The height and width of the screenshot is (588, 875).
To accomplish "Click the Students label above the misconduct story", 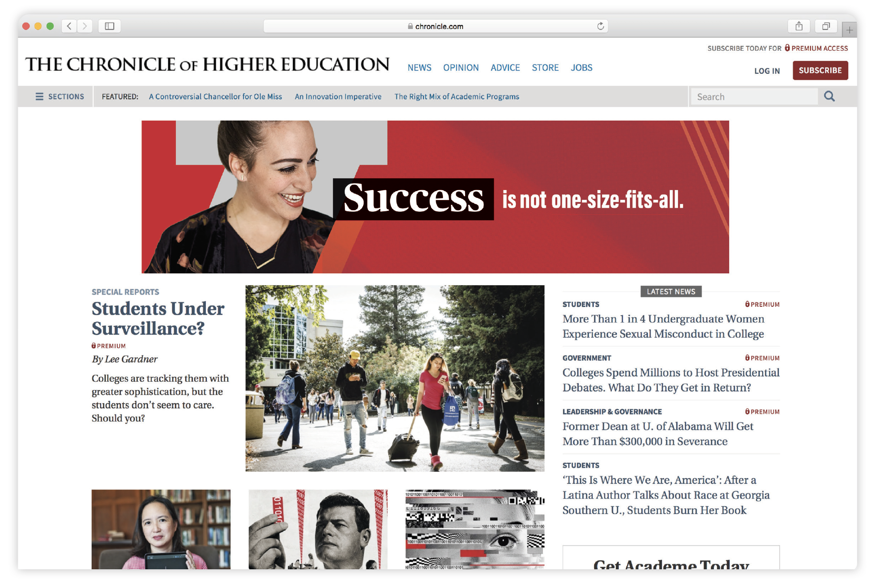I will point(581,304).
